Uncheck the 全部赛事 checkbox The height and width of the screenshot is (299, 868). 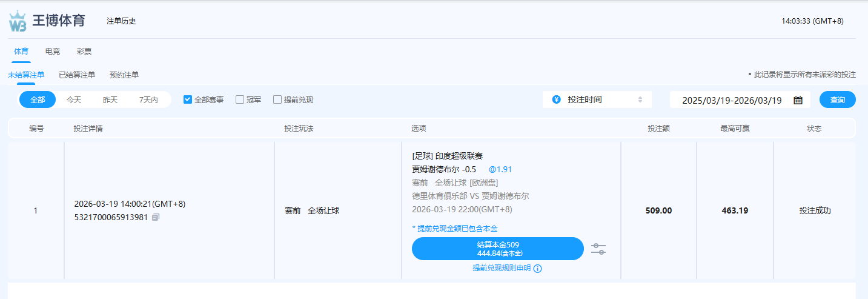tap(188, 99)
